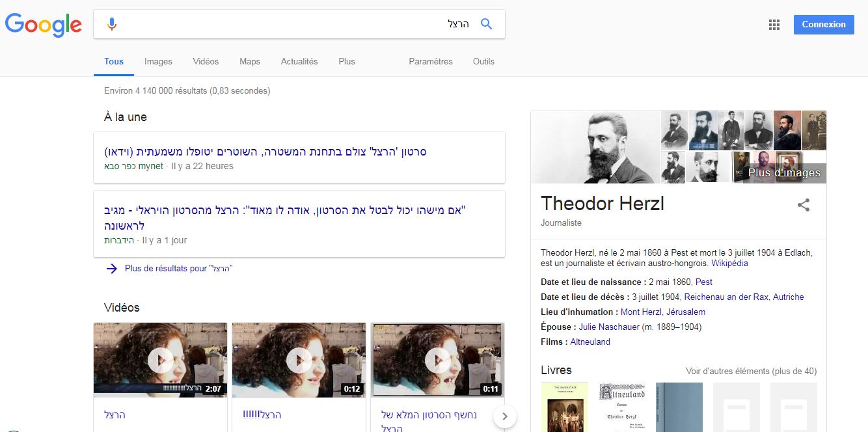Click the Mont Herzl, Jérusalem link
This screenshot has height=432, width=868.
[x=663, y=312]
